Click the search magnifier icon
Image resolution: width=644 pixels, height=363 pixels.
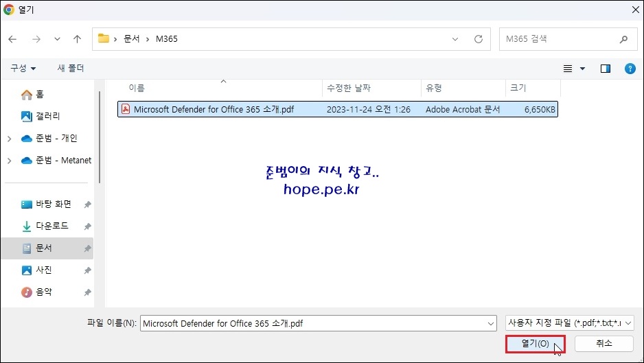tap(623, 39)
